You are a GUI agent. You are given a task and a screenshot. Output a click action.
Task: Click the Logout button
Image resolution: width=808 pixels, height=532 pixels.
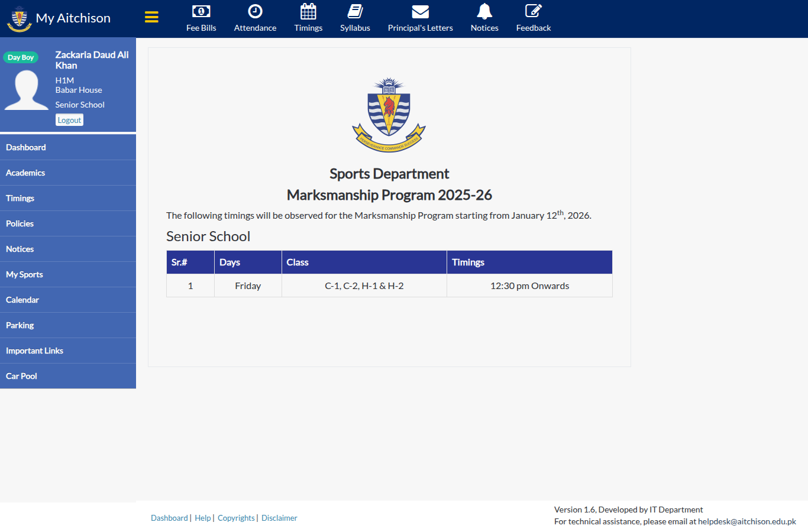coord(69,120)
